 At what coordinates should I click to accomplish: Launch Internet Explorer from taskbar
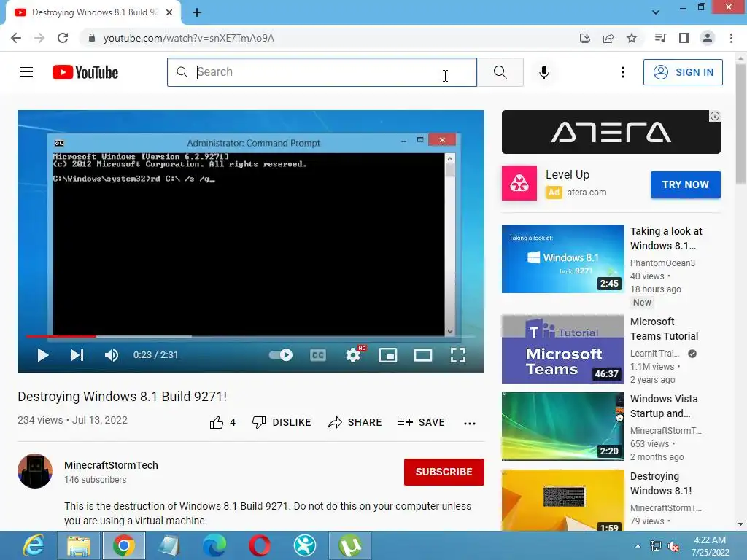[34, 545]
